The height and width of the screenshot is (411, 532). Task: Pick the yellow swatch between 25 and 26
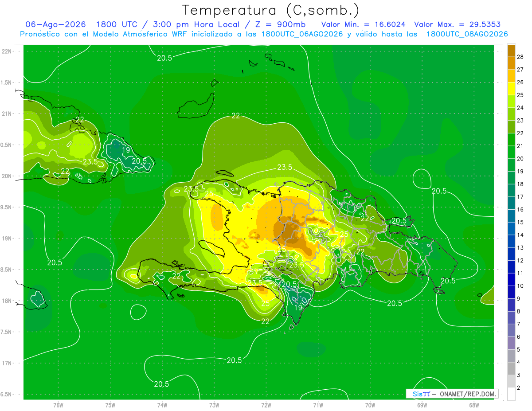511,89
